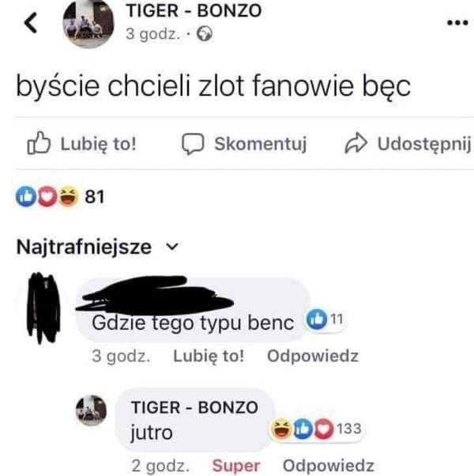Go back using the left arrow
474x476 pixels.
pyautogui.click(x=30, y=23)
